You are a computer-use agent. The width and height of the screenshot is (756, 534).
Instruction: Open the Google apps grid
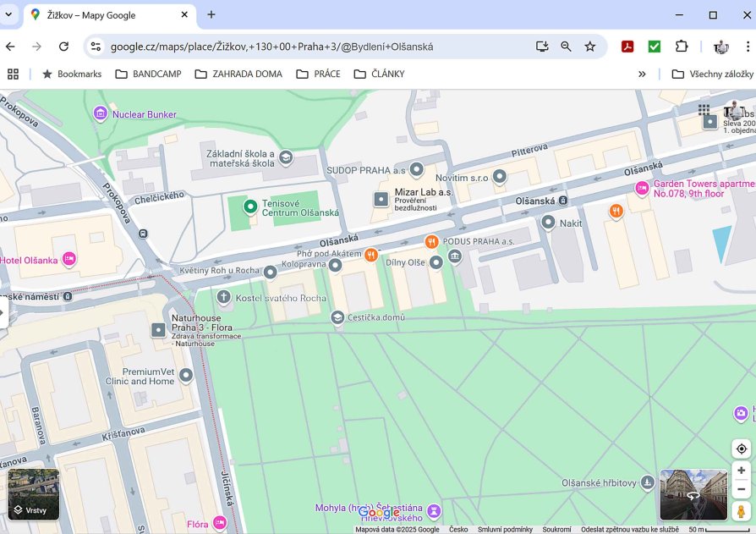click(704, 110)
